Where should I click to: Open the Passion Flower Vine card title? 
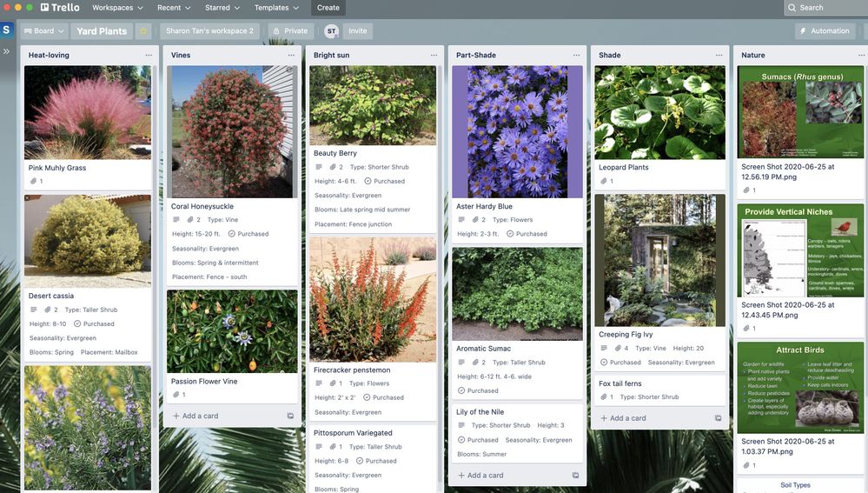coord(204,381)
